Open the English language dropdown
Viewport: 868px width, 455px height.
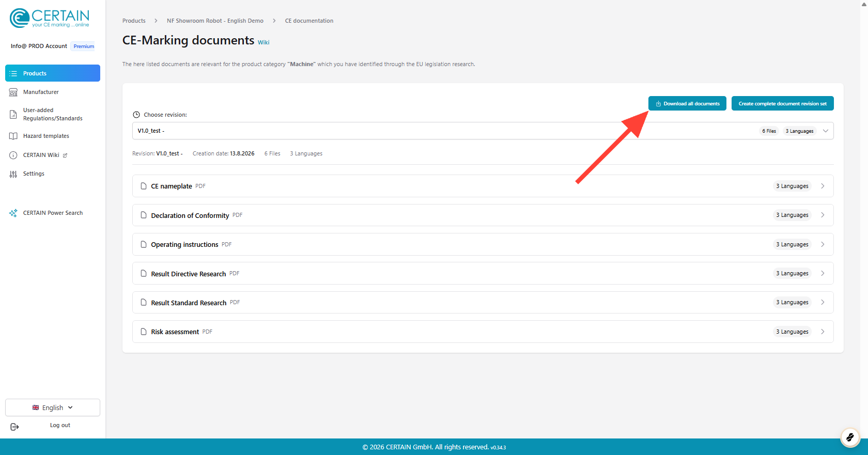coord(53,407)
